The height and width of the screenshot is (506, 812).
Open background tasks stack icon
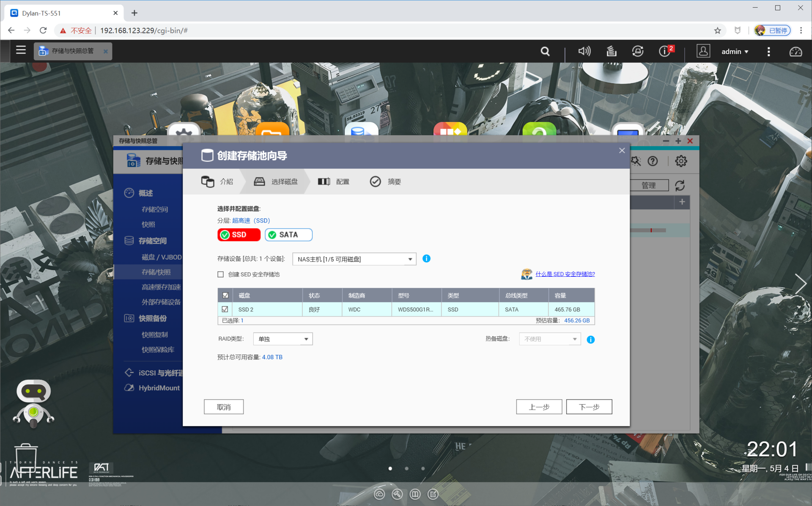[611, 52]
